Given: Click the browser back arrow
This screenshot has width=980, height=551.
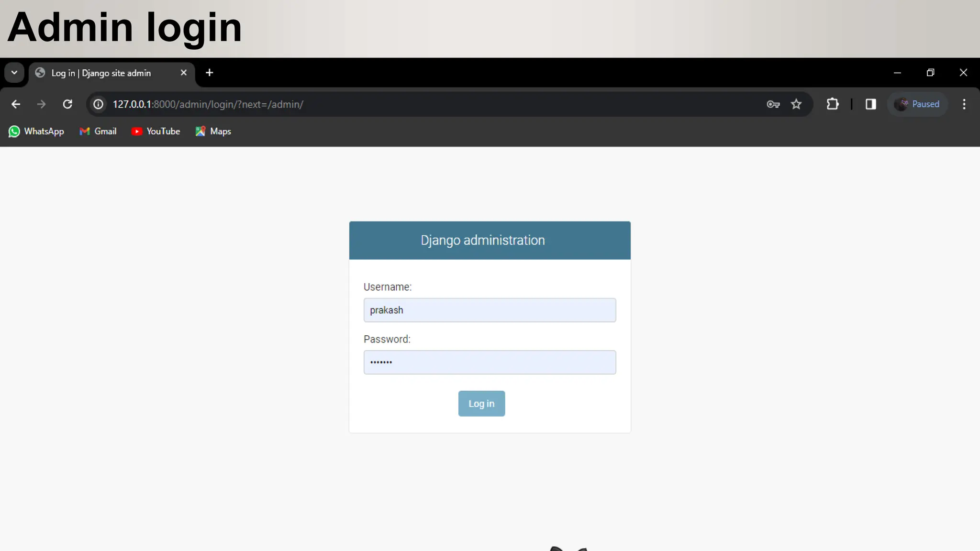Looking at the screenshot, I should coord(16,104).
